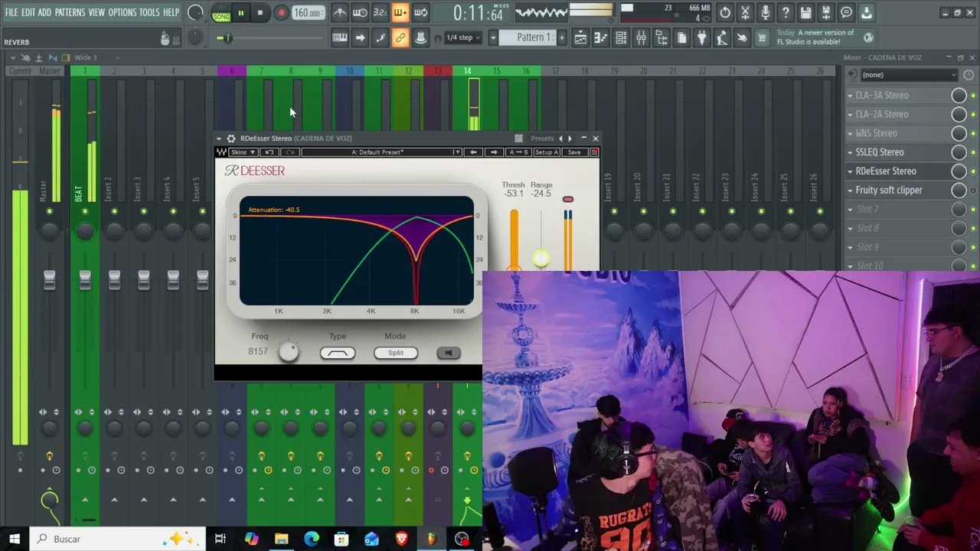Toggle the orange multilink controllers icon
The width and height of the screenshot is (980, 551).
[400, 37]
